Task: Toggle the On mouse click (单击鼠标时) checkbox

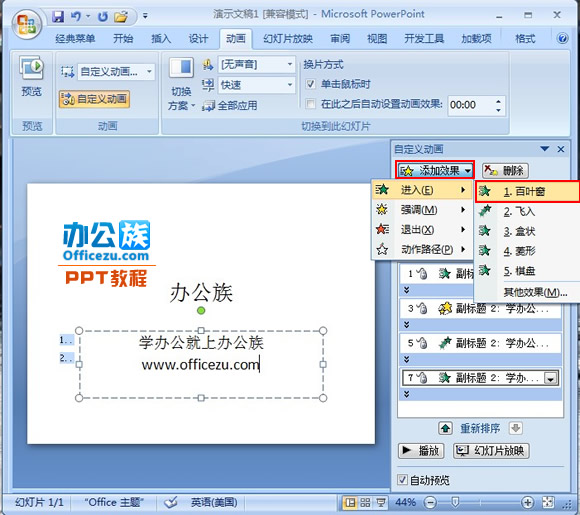Action: [x=311, y=84]
